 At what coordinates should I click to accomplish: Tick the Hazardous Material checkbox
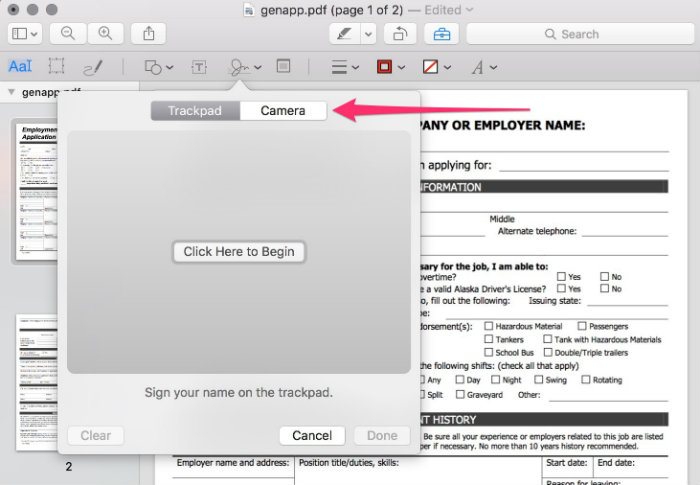tap(489, 326)
